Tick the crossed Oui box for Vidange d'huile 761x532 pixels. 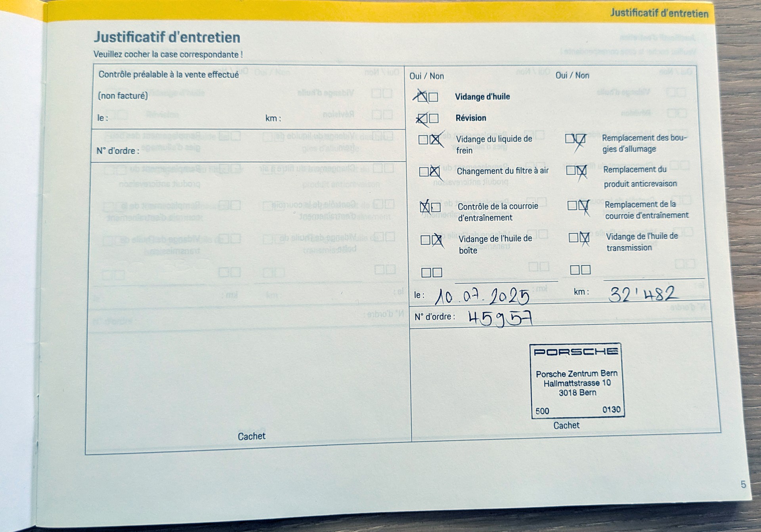[422, 97]
